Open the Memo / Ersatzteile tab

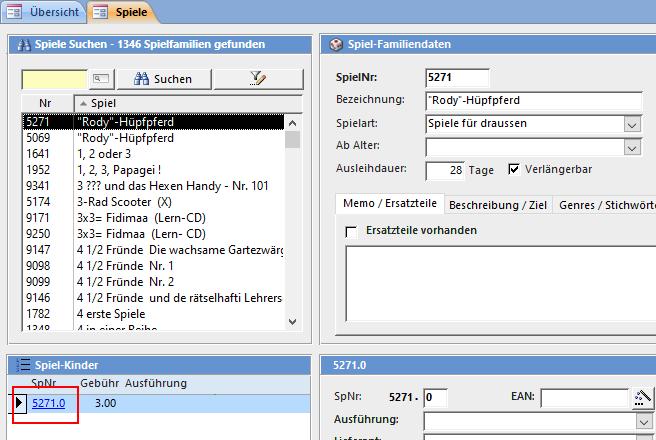tap(390, 204)
